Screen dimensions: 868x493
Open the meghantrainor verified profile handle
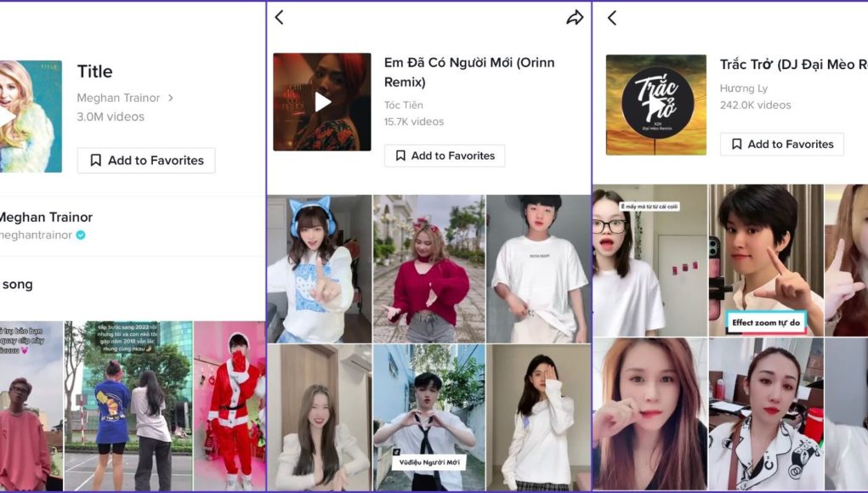click(x=36, y=235)
